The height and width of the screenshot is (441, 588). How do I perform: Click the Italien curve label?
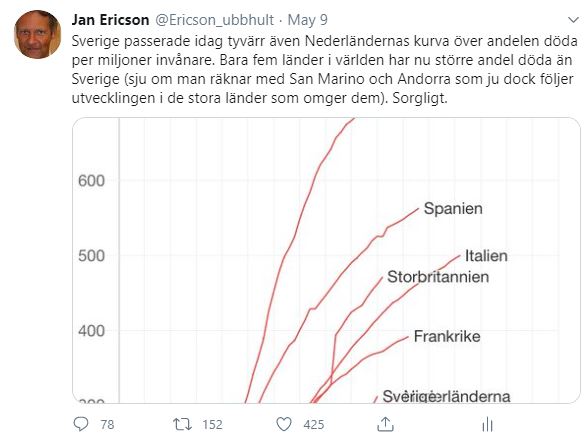pyautogui.click(x=486, y=256)
